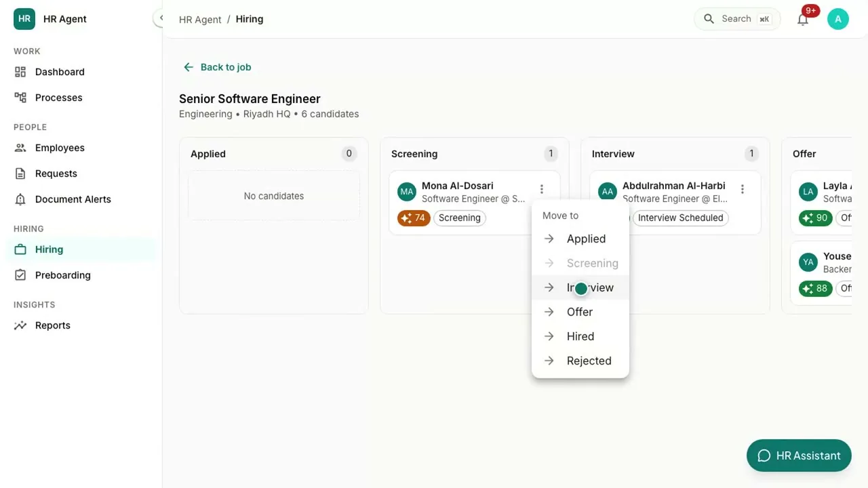Viewport: 868px width, 488px height.
Task: Open the options menu for Abdulrahman Al-Harbi
Action: click(x=743, y=190)
